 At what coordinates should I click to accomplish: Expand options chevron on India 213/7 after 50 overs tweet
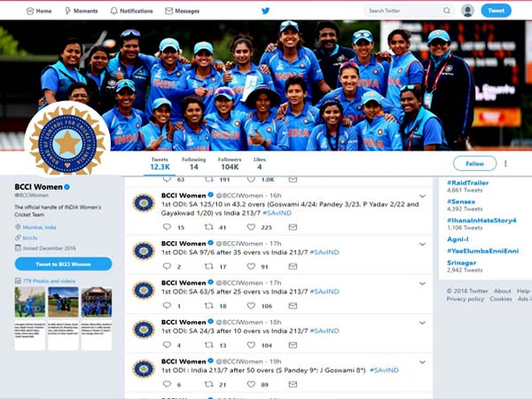(x=422, y=362)
